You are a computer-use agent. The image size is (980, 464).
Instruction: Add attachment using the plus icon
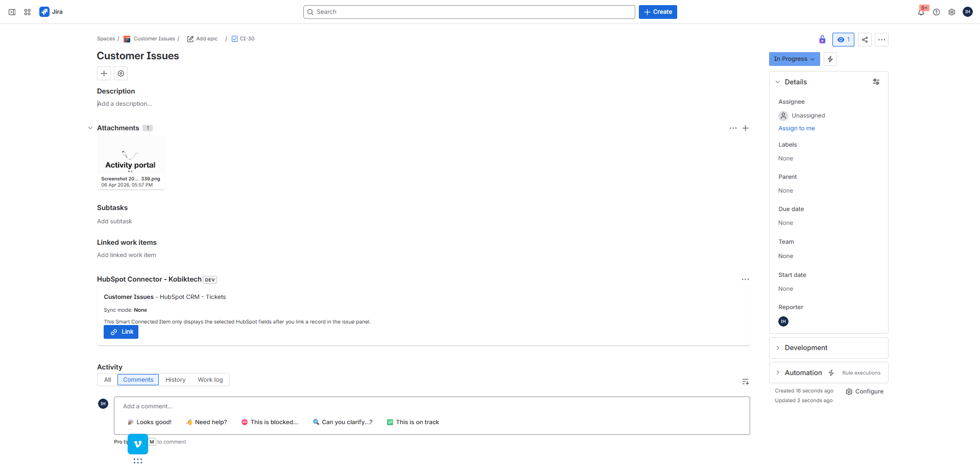click(745, 128)
